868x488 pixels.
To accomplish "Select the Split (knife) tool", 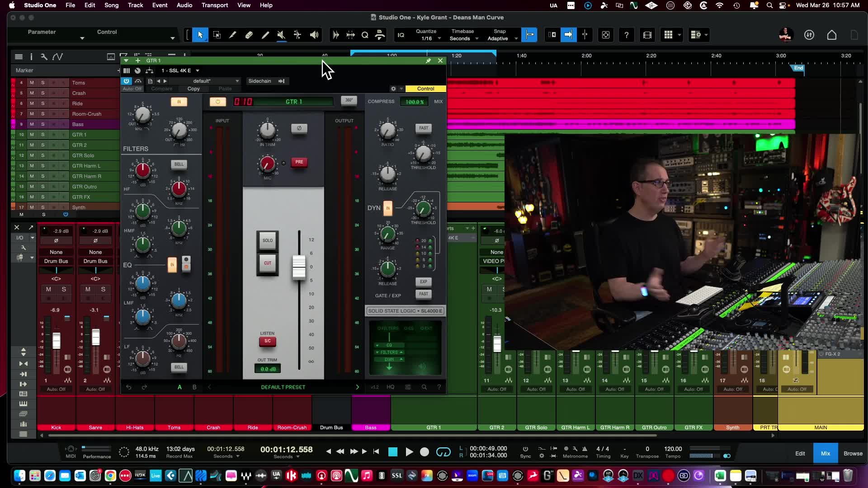I will pos(233,35).
